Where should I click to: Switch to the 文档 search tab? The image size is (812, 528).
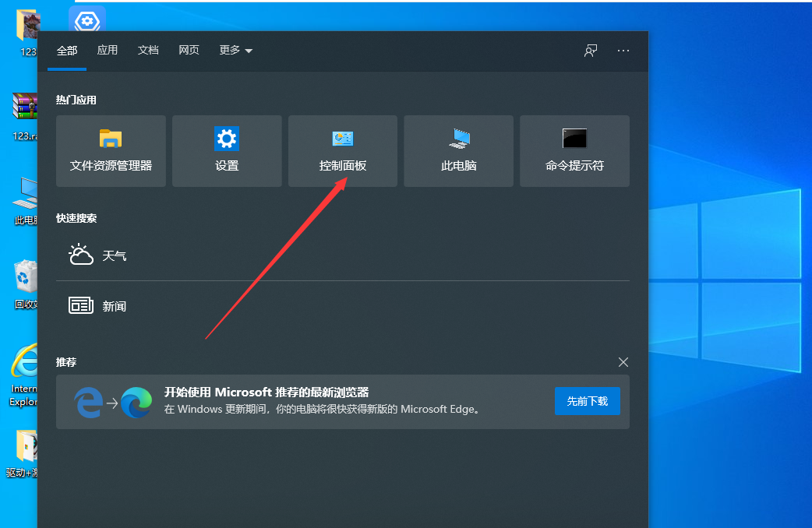[148, 49]
